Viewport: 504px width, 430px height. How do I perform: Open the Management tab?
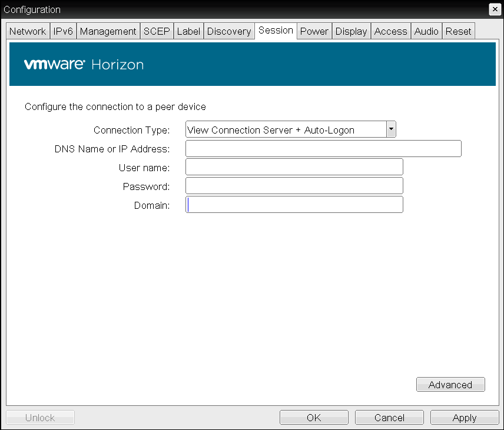[x=108, y=31]
